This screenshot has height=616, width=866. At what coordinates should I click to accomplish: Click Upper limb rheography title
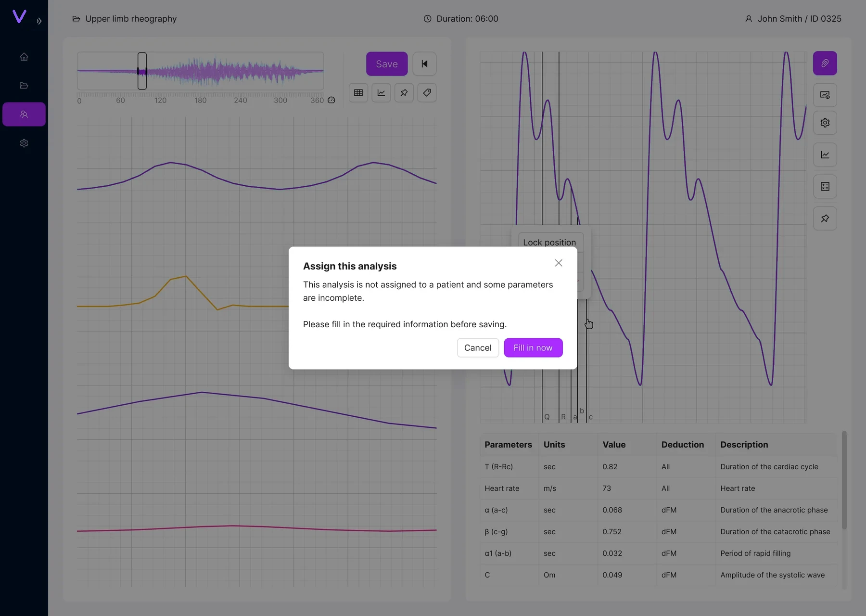[131, 19]
